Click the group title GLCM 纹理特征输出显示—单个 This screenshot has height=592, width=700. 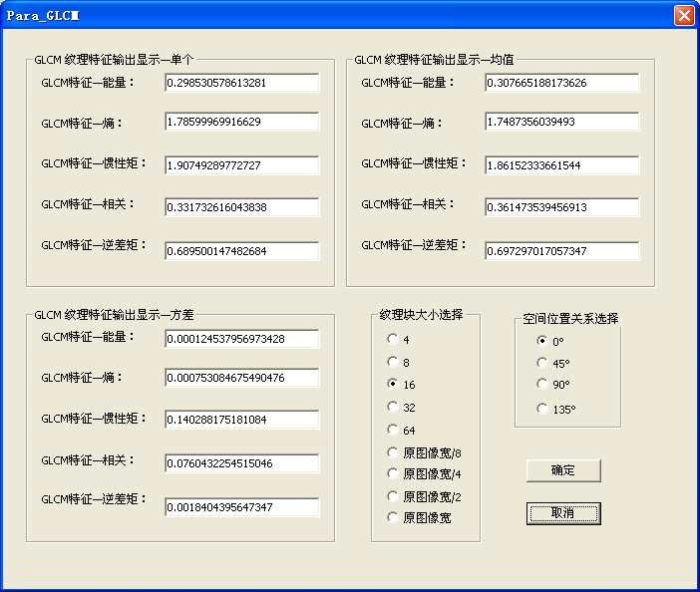click(114, 60)
